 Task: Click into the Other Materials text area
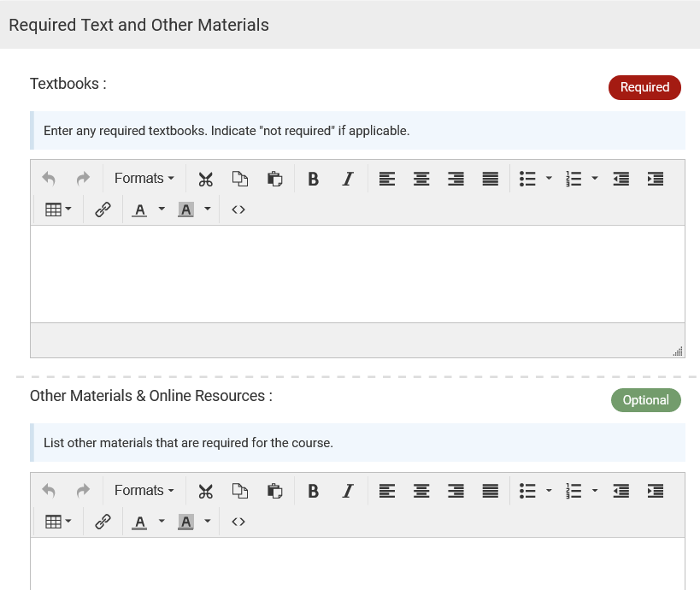[x=357, y=563]
